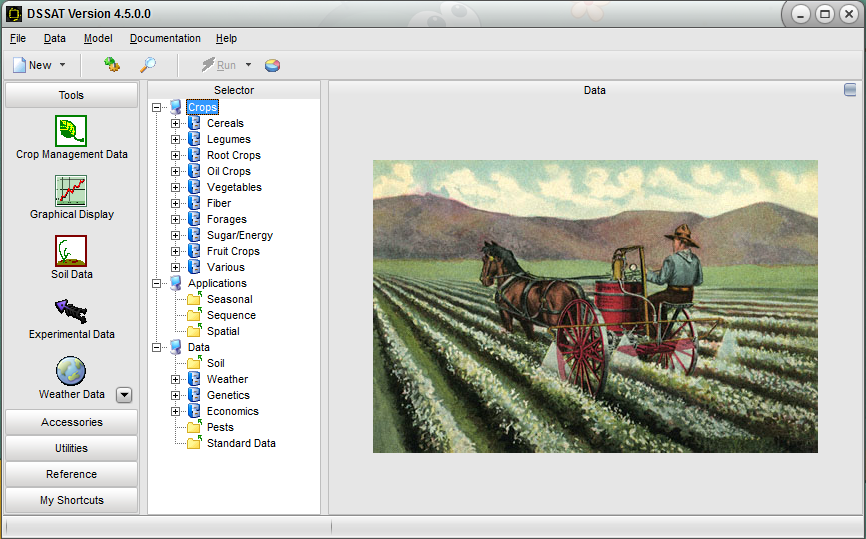
Task: Expand the Forages node
Action: [x=175, y=219]
